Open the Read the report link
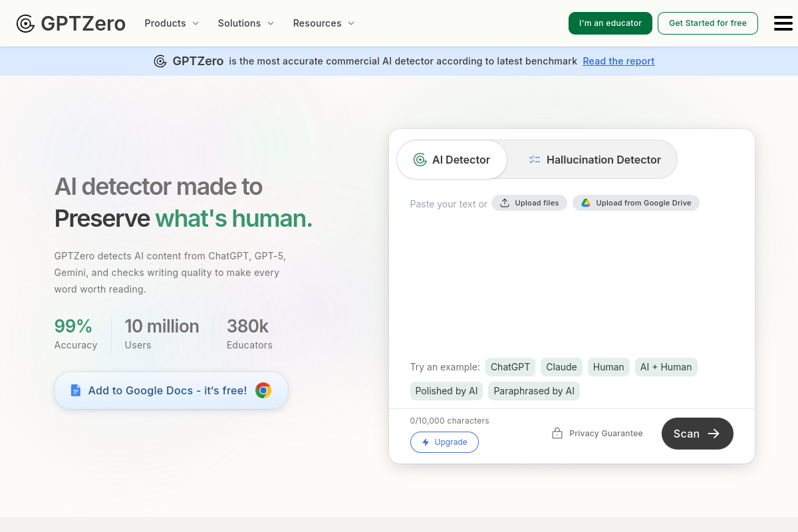 [x=618, y=61]
